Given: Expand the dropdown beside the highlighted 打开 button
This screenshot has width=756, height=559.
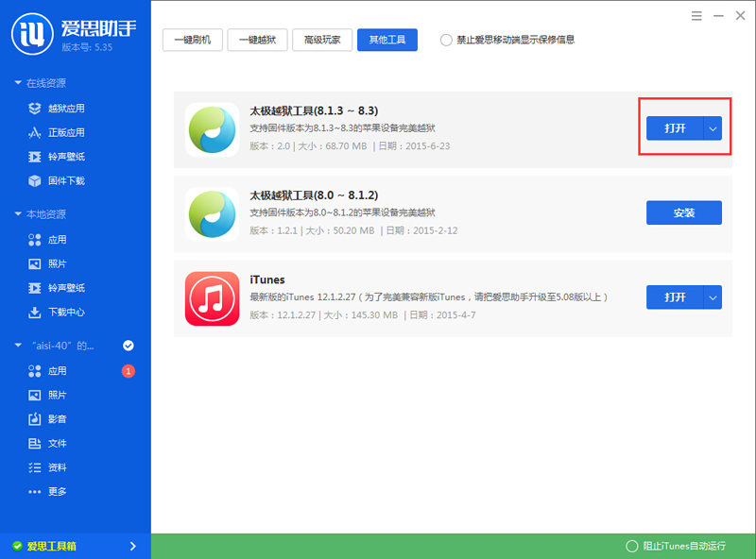Looking at the screenshot, I should pos(713,127).
